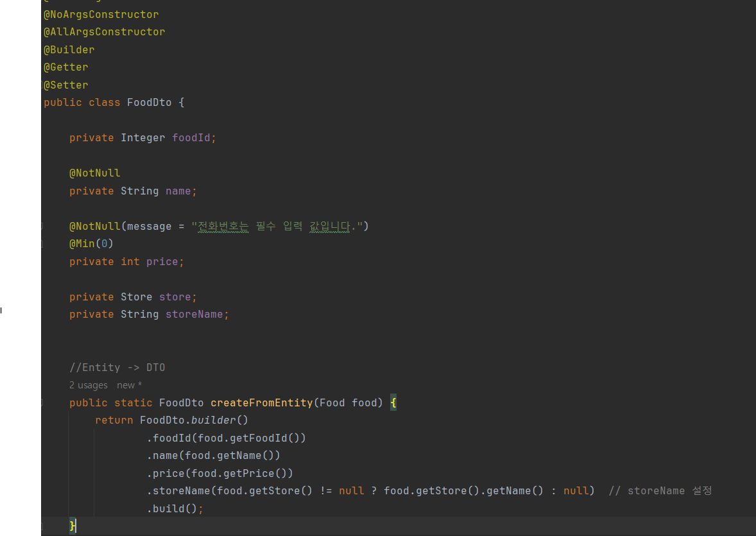Click the foodId field declaration

(191, 138)
